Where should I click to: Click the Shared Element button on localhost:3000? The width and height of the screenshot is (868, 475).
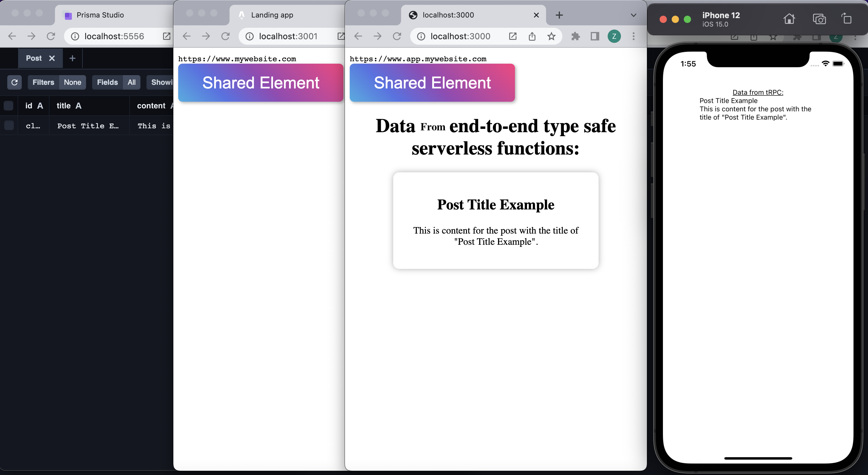click(x=432, y=83)
